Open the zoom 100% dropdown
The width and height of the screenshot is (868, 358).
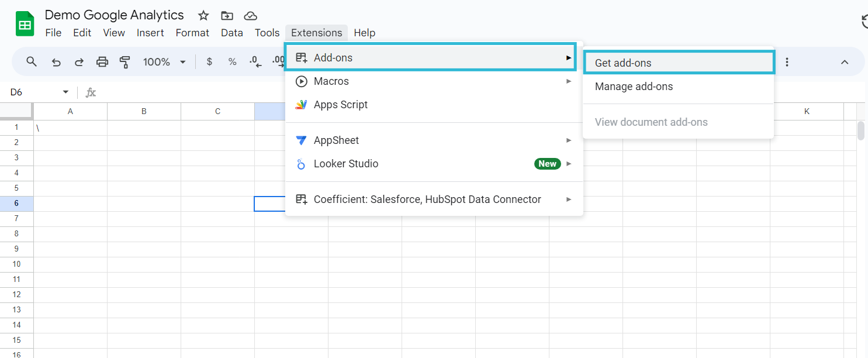165,61
